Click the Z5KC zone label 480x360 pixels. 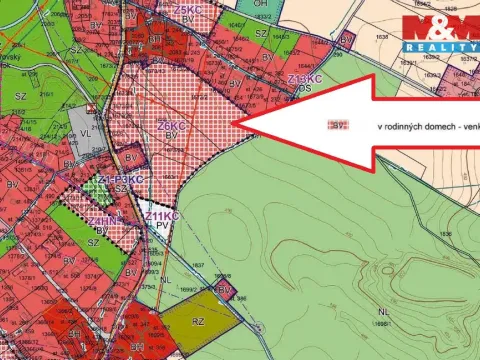(188, 10)
